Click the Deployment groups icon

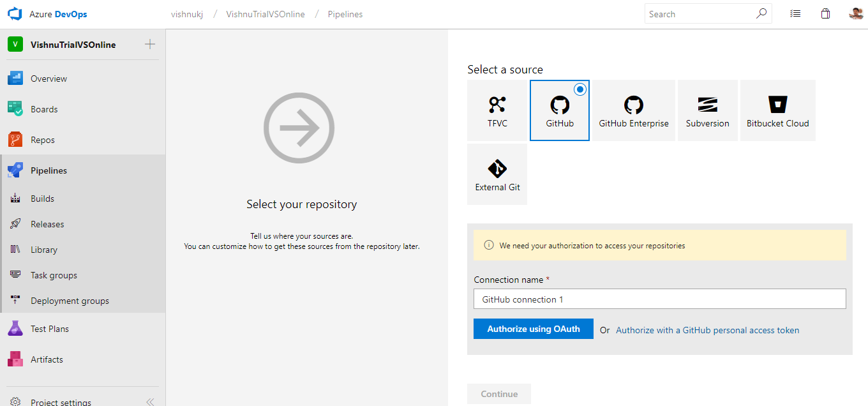click(x=16, y=301)
